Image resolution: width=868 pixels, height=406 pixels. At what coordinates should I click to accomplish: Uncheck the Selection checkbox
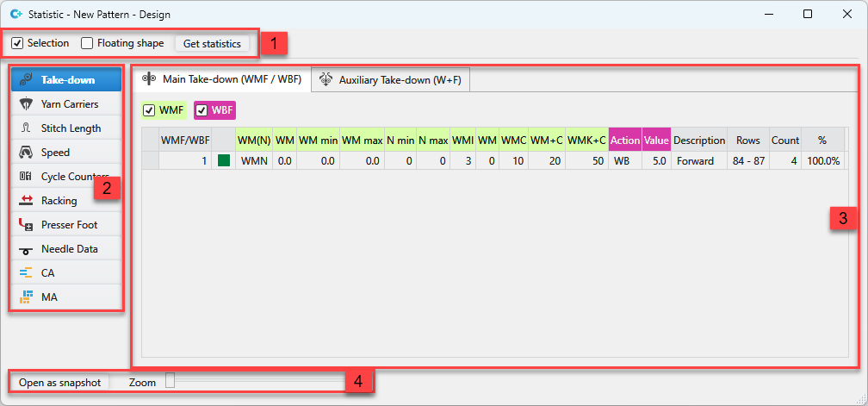click(17, 43)
